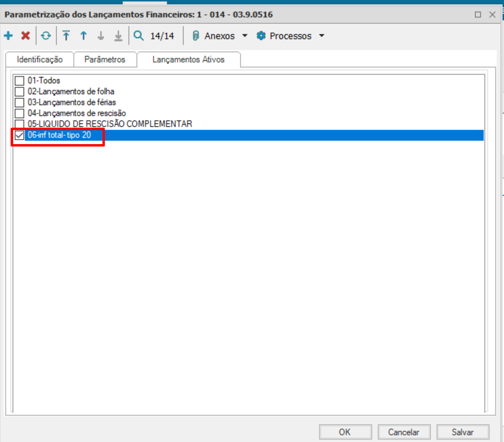Close the Parametrização dos Lançamentos window
This screenshot has width=504, height=442.
492,15
